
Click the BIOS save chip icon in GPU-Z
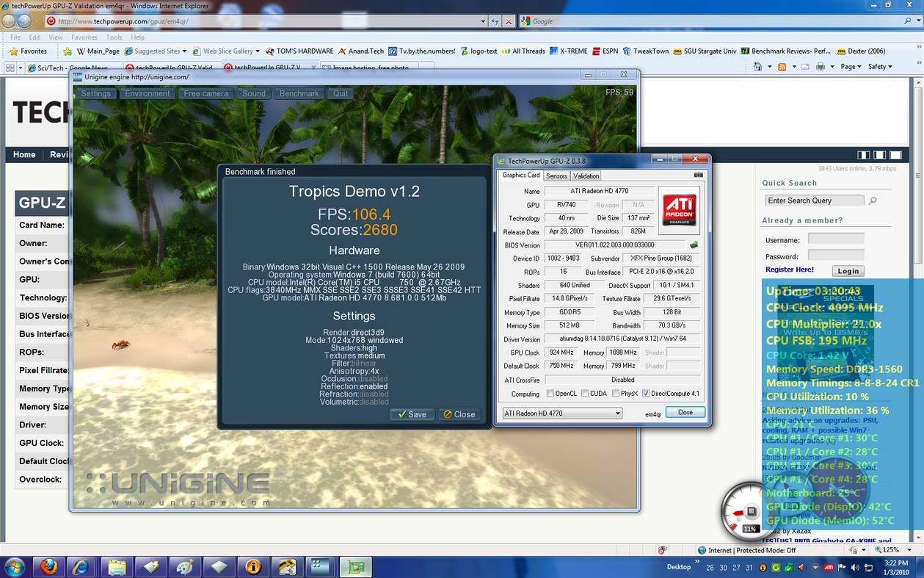pos(694,245)
